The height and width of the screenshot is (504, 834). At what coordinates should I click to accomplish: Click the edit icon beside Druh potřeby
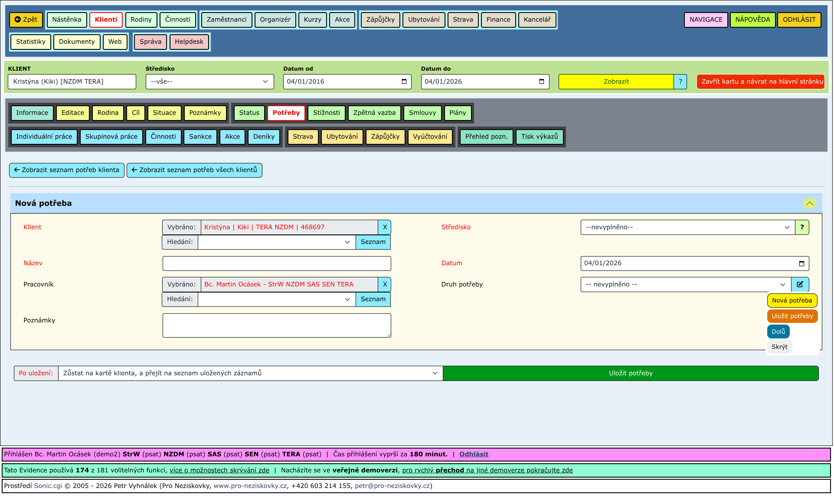[x=800, y=285]
